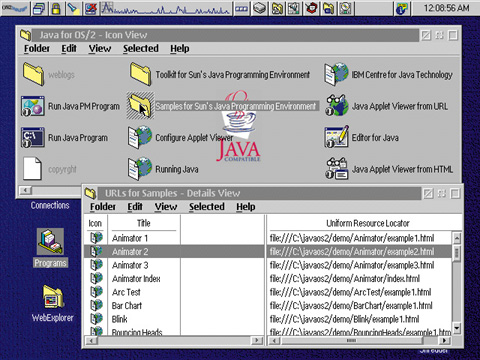The image size is (480, 360).
Task: Open the OS/2 Warp menu in WarpCenter
Action: click(15, 8)
